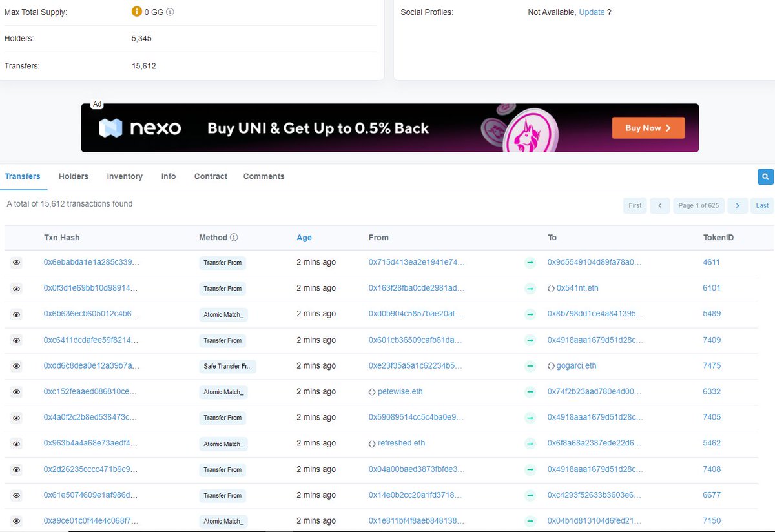Open the Contract tab
The width and height of the screenshot is (775, 532).
pyautogui.click(x=211, y=176)
